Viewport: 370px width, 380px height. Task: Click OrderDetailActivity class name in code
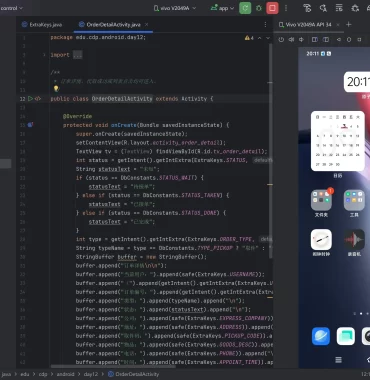point(122,99)
